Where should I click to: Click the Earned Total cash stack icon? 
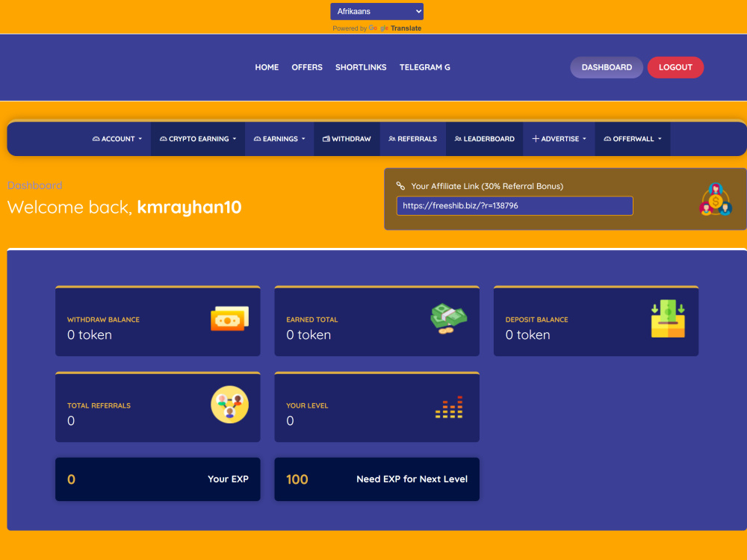pyautogui.click(x=449, y=319)
